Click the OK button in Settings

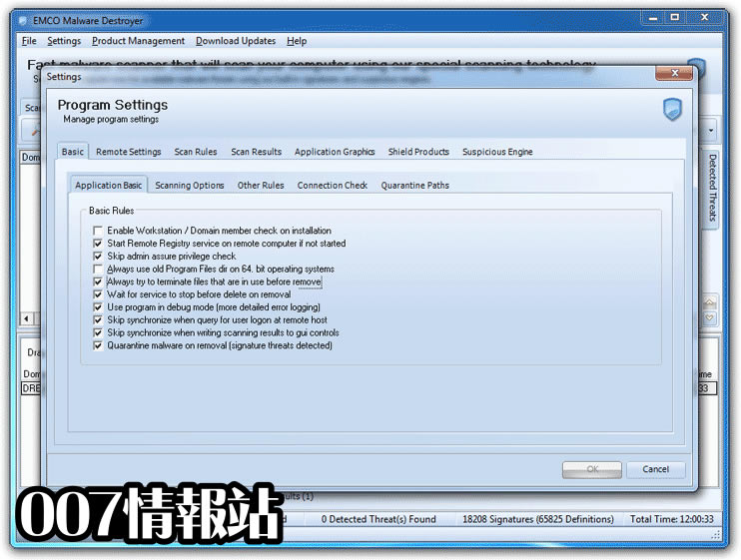coord(592,469)
